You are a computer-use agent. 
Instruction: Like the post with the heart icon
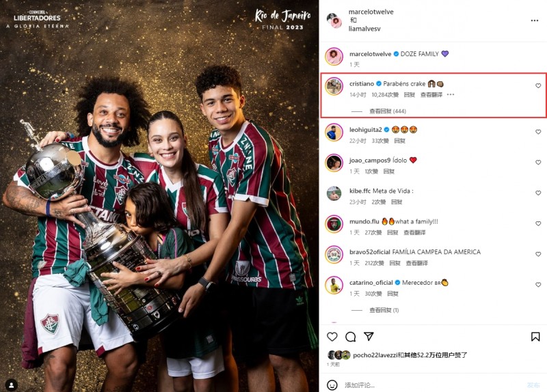tap(332, 337)
